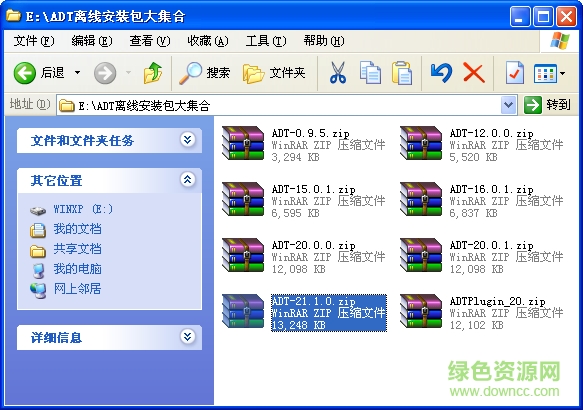Image resolution: width=583 pixels, height=410 pixels.
Task: Open the Back history dropdown arrow
Action: [77, 72]
